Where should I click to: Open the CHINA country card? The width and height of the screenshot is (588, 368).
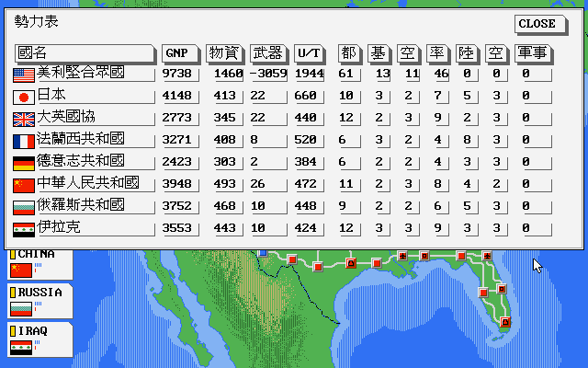pos(40,264)
